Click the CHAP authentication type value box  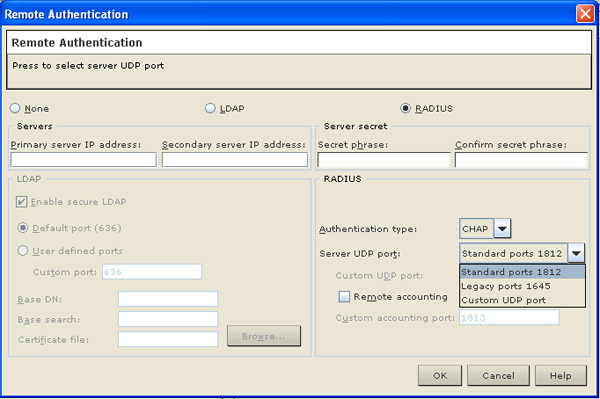coord(477,229)
